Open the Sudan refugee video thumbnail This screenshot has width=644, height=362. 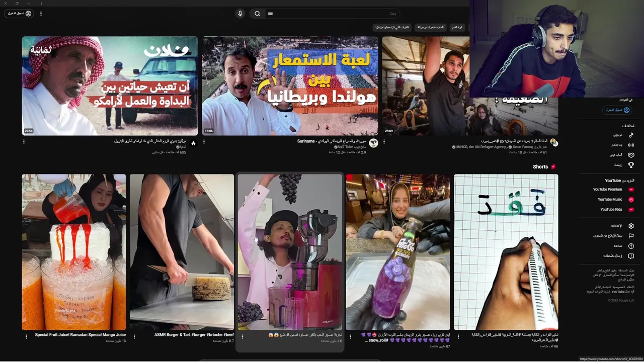(470, 85)
